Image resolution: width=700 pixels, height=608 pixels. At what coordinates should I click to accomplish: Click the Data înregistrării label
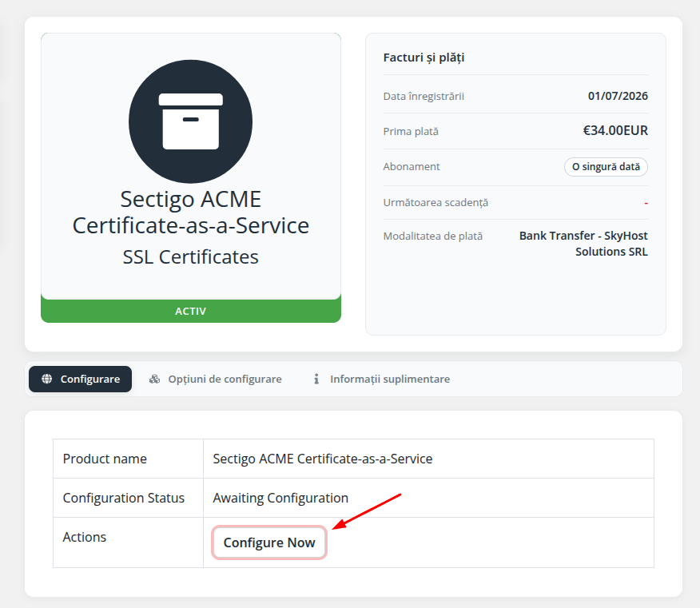click(x=424, y=97)
